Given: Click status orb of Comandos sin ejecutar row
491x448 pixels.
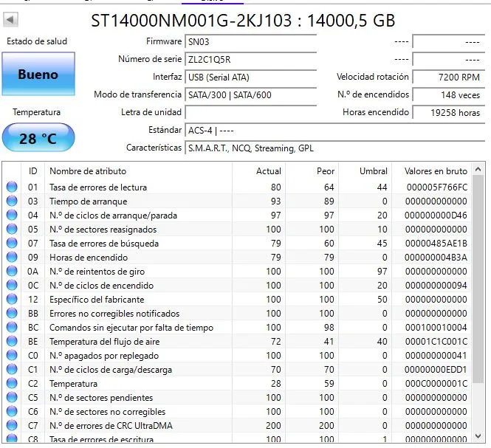Looking at the screenshot, I should coord(12,327).
